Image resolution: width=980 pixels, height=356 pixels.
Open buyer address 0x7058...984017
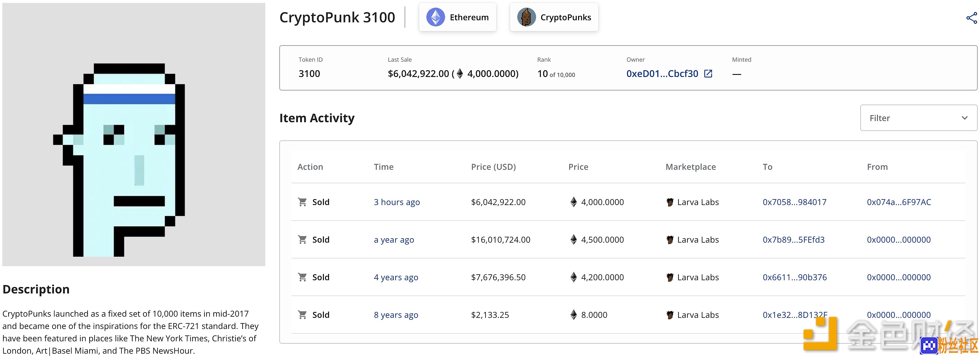(x=794, y=202)
